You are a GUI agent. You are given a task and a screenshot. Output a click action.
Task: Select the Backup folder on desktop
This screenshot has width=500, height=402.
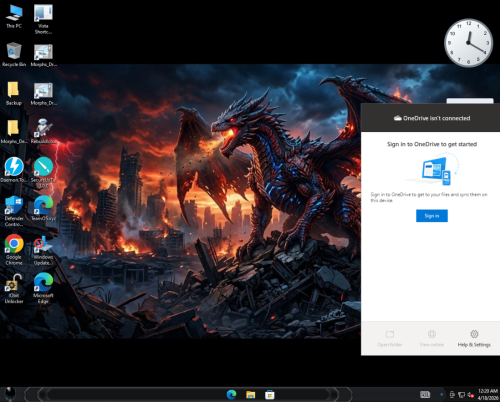pos(14,93)
